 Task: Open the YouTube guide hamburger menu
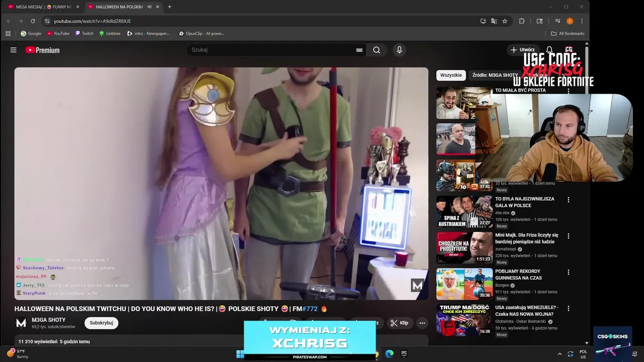click(x=14, y=50)
